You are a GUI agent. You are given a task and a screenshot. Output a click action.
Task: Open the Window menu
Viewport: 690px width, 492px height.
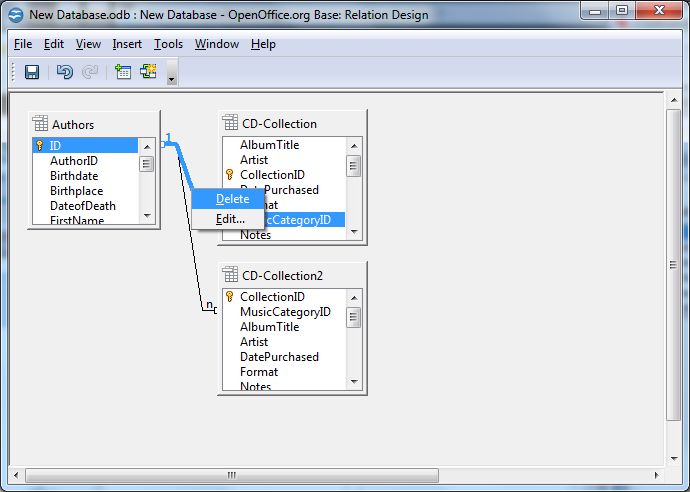[x=217, y=44]
